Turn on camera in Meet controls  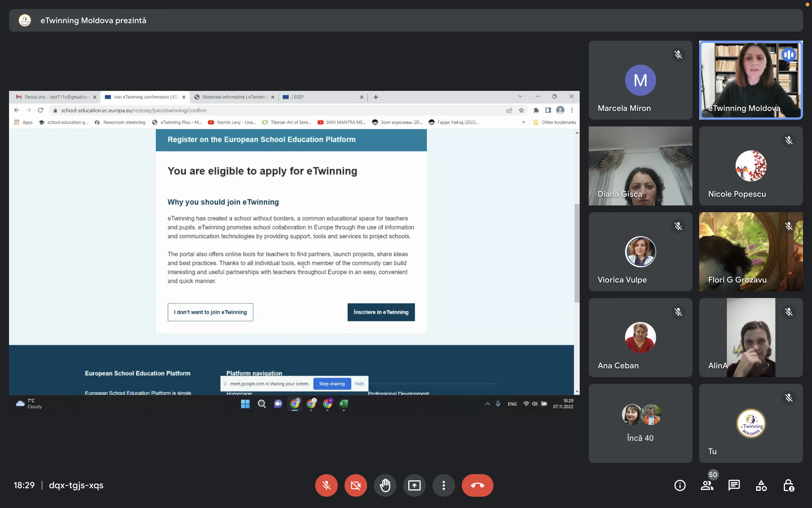[356, 485]
